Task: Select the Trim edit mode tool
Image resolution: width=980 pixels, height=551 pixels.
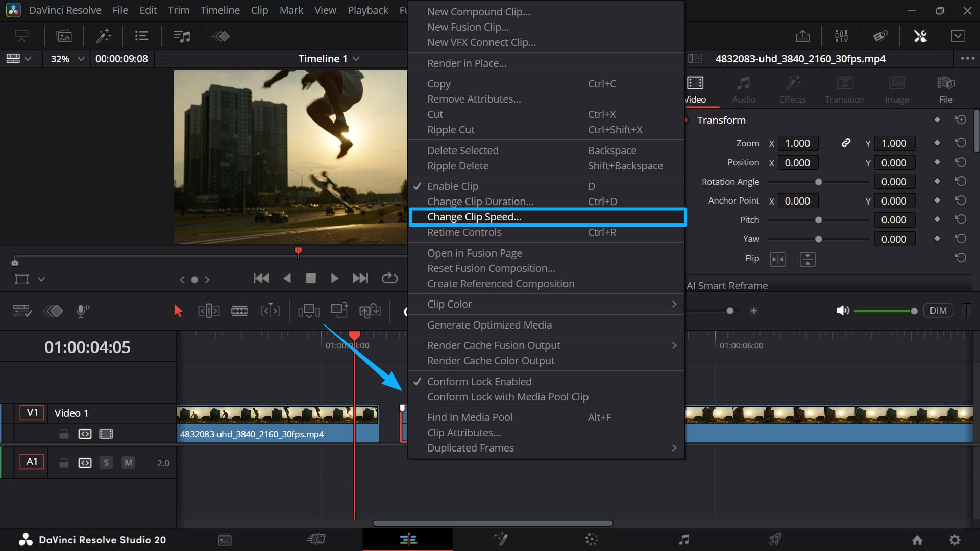Action: point(208,311)
